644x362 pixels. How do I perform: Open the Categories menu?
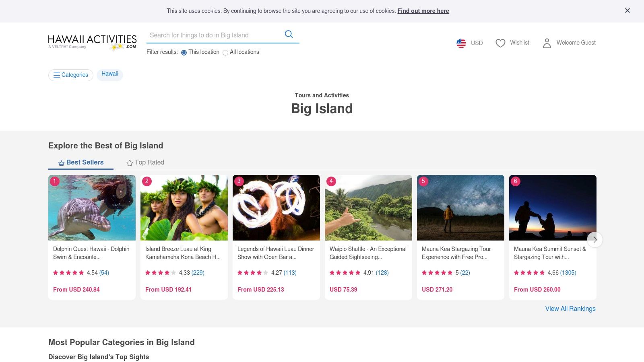pyautogui.click(x=71, y=75)
